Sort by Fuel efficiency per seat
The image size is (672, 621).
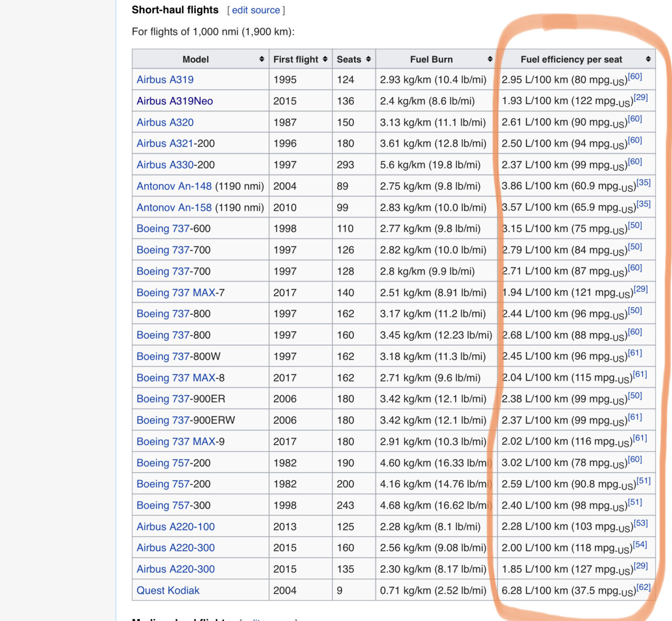pos(648,59)
